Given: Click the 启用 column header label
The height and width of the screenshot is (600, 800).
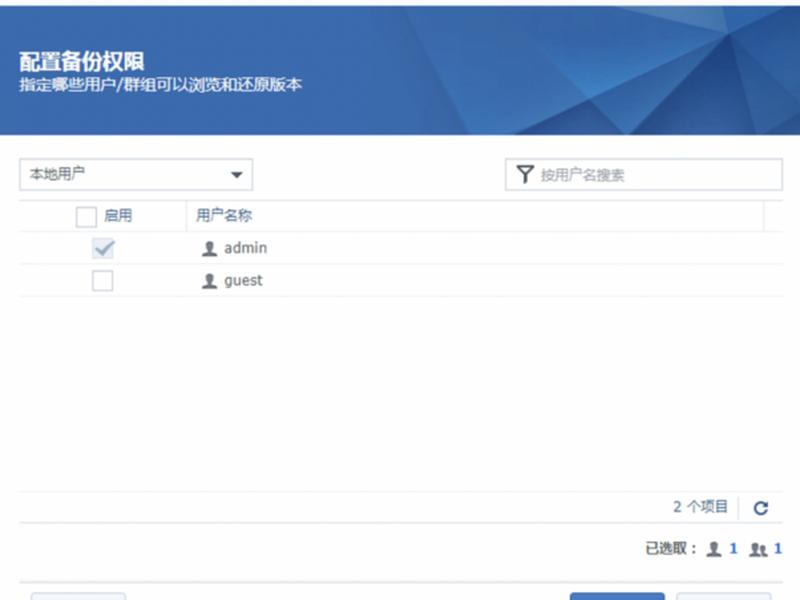Looking at the screenshot, I should (x=118, y=216).
